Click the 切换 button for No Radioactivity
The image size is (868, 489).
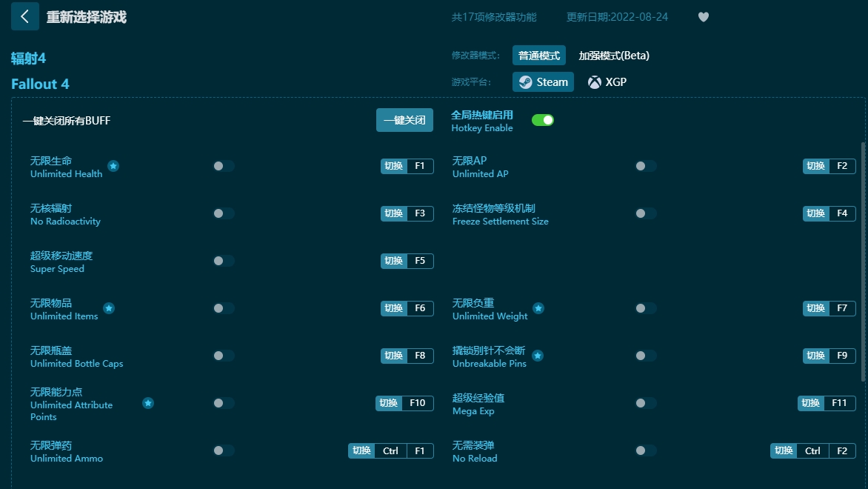click(x=393, y=213)
